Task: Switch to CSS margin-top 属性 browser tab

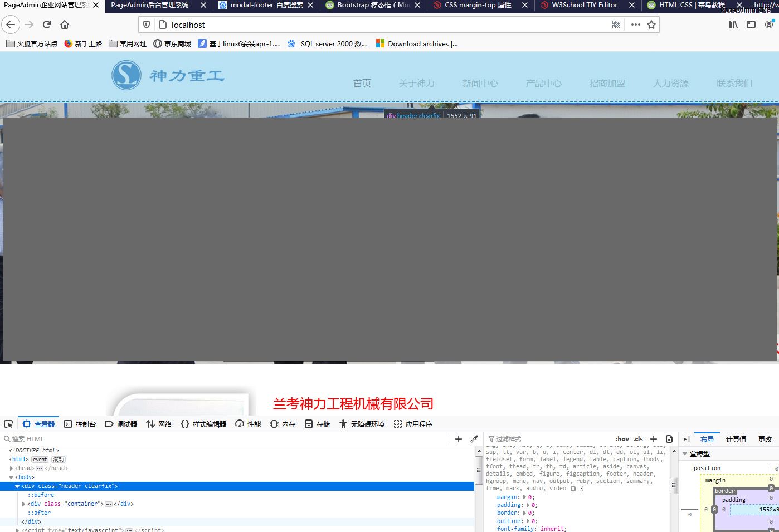Action: click(478, 5)
